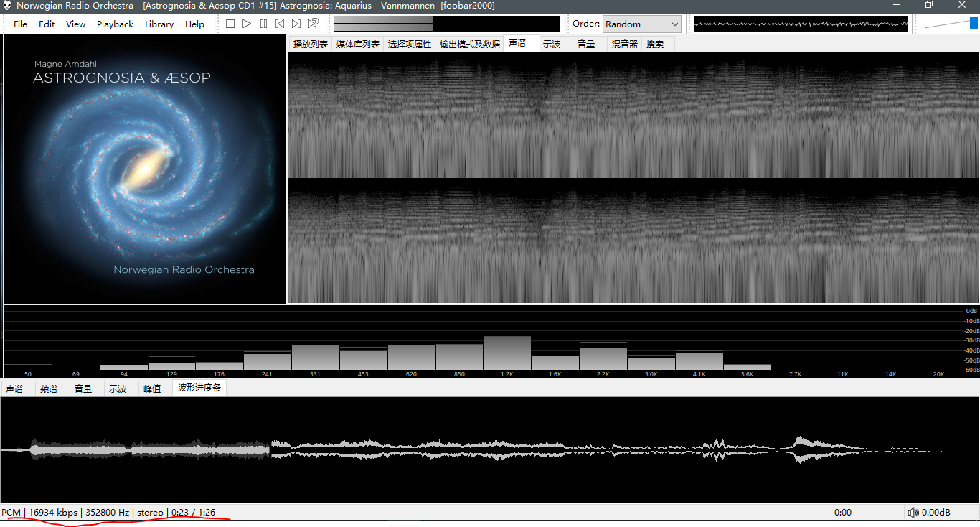Click the foobar2000 alien icon in title bar

(7, 6)
